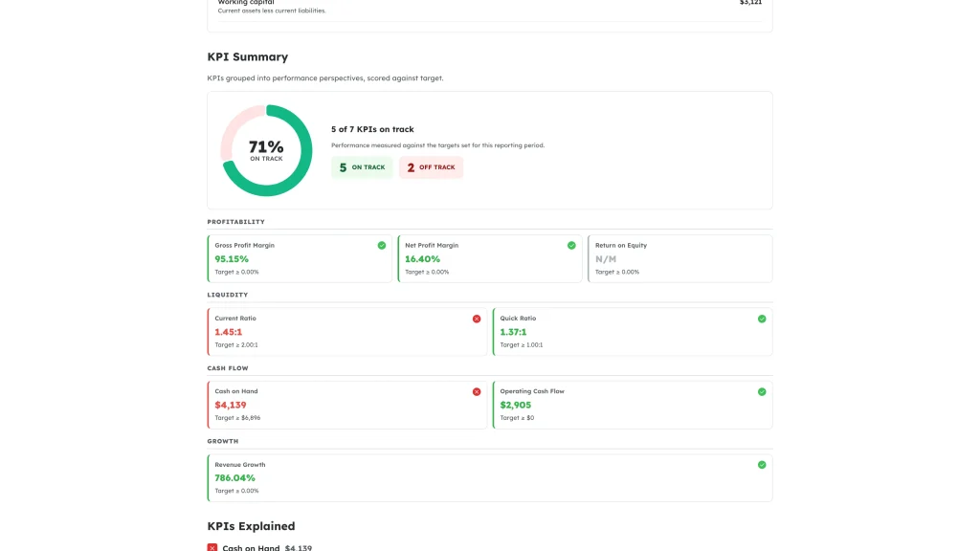Click the PROFITABILITY section label

[235, 222]
